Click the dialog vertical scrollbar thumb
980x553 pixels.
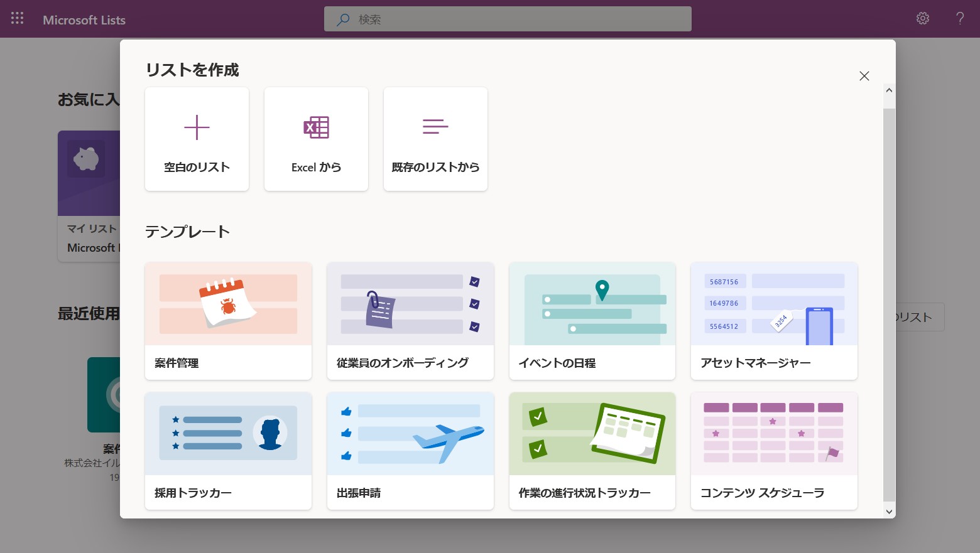pos(889,304)
